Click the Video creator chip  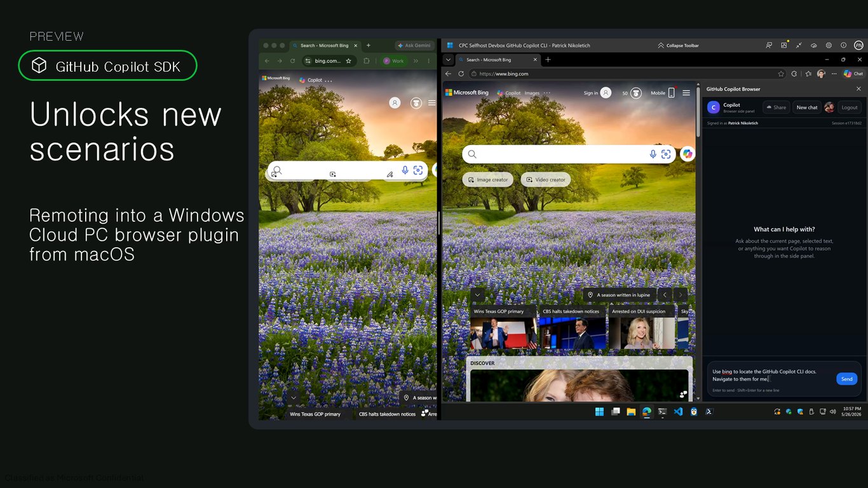pyautogui.click(x=546, y=180)
